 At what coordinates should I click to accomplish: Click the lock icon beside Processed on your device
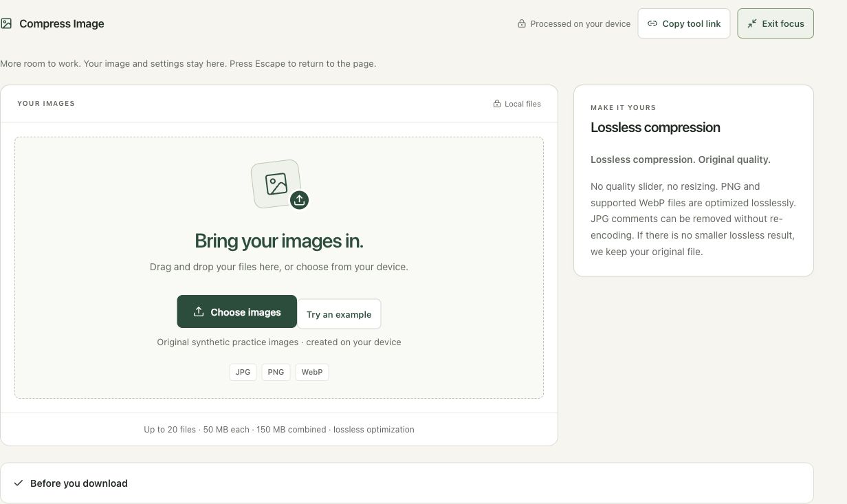point(522,23)
